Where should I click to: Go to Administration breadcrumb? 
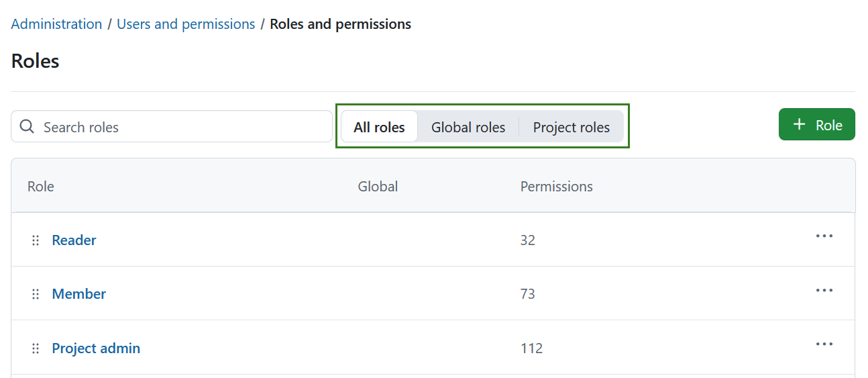pos(57,24)
